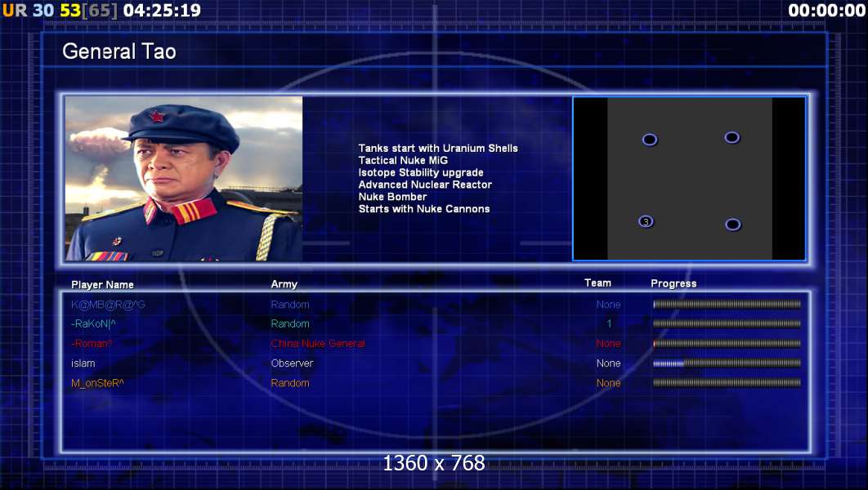868x490 pixels.
Task: Click the progress bar of K@MB@R@^G
Action: (727, 304)
